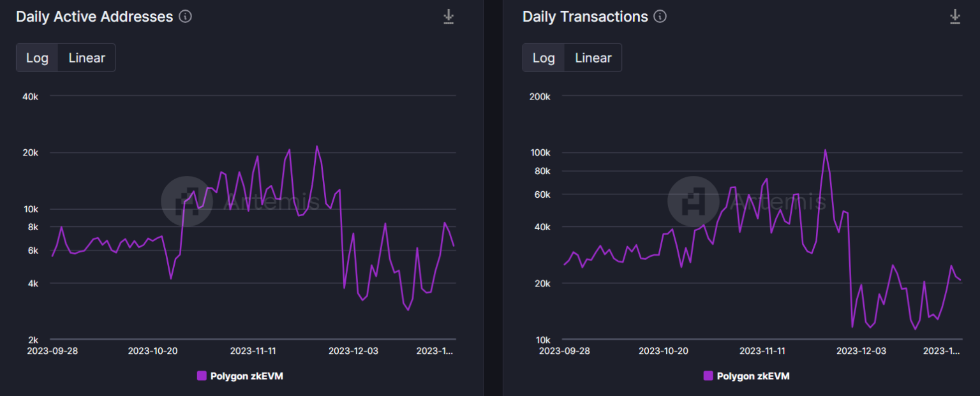Click the highest peak on the Active Addresses line
Viewport: 980px width, 396px height.
coord(316,147)
